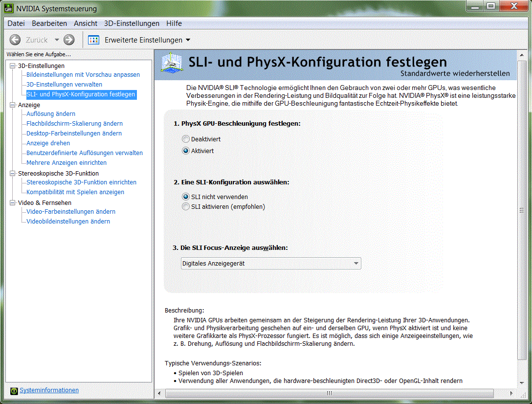Click the Systeminformationen link

[49, 390]
